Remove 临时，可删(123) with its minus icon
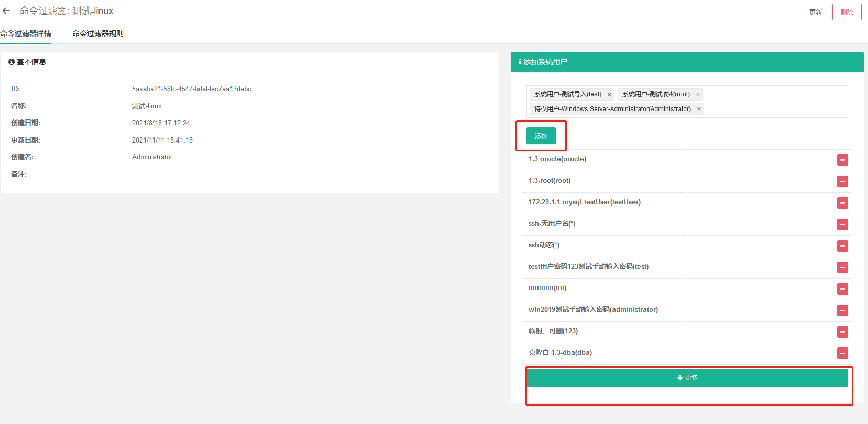The height and width of the screenshot is (424, 868). coord(842,332)
